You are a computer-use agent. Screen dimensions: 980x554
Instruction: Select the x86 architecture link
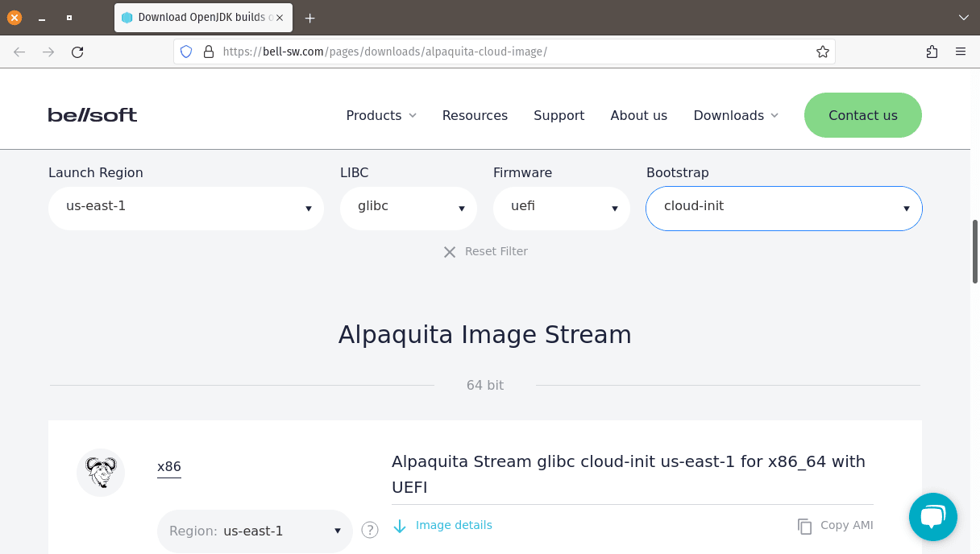[169, 466]
